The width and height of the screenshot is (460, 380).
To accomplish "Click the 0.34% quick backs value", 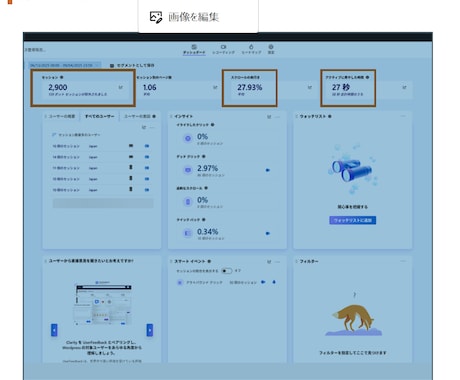I will 207,232.
